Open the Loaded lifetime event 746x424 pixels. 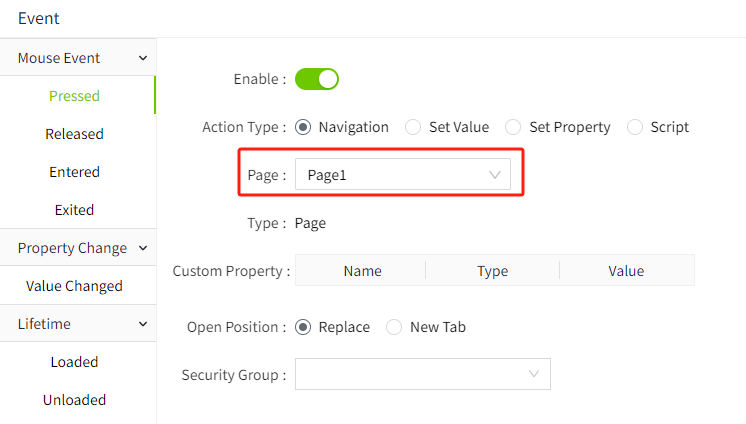pos(74,362)
